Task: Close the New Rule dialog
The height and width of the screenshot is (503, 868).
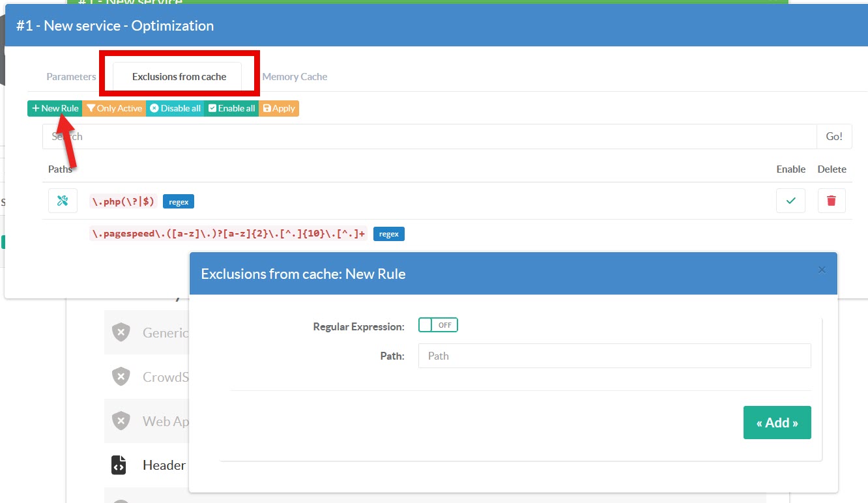Action: [822, 270]
